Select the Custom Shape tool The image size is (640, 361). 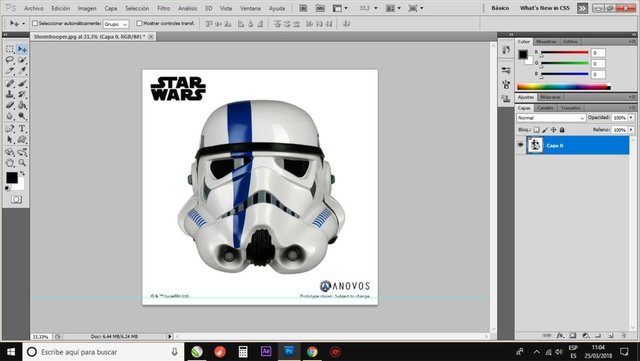22,140
